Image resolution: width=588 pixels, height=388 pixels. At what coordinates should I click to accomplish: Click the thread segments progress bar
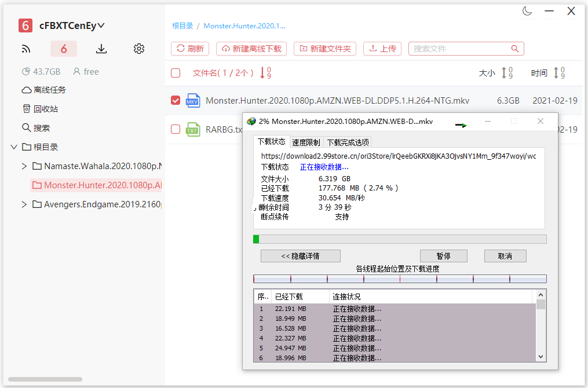coord(400,279)
